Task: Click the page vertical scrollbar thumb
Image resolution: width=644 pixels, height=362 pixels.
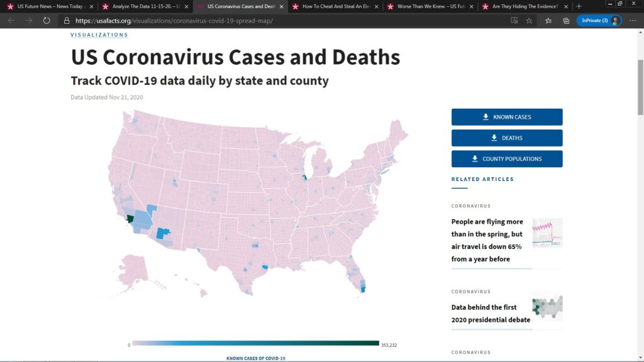Action: coord(640,75)
